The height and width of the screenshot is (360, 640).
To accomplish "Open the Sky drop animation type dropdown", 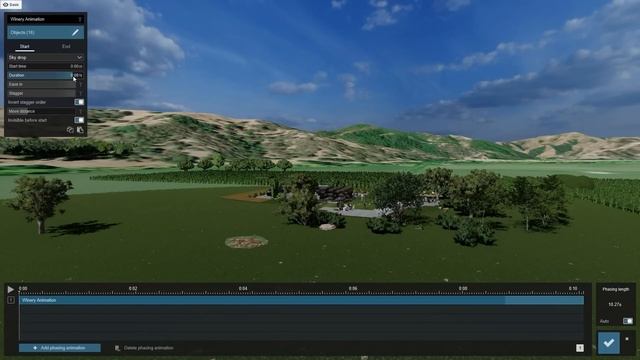I will click(45, 58).
